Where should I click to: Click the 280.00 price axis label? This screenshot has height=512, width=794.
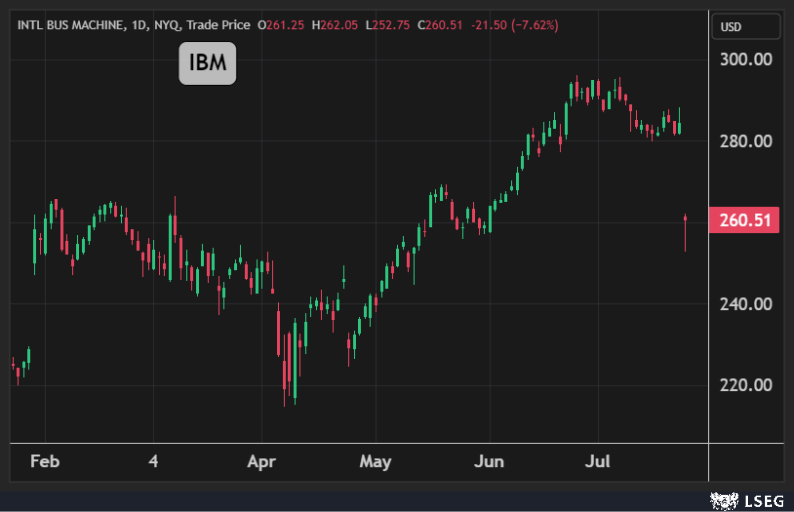pyautogui.click(x=746, y=141)
